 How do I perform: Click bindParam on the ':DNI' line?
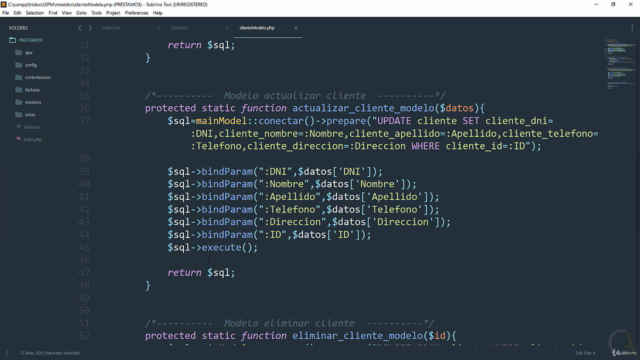coord(227,171)
